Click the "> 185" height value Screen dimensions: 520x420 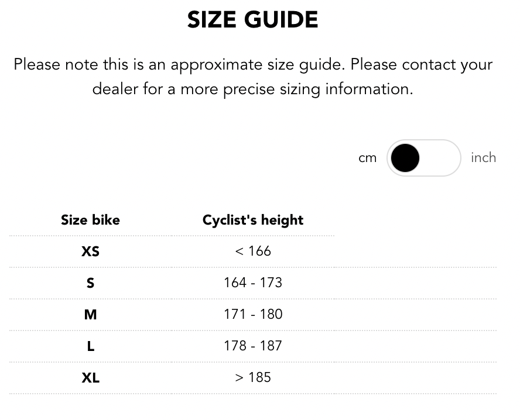pos(253,378)
